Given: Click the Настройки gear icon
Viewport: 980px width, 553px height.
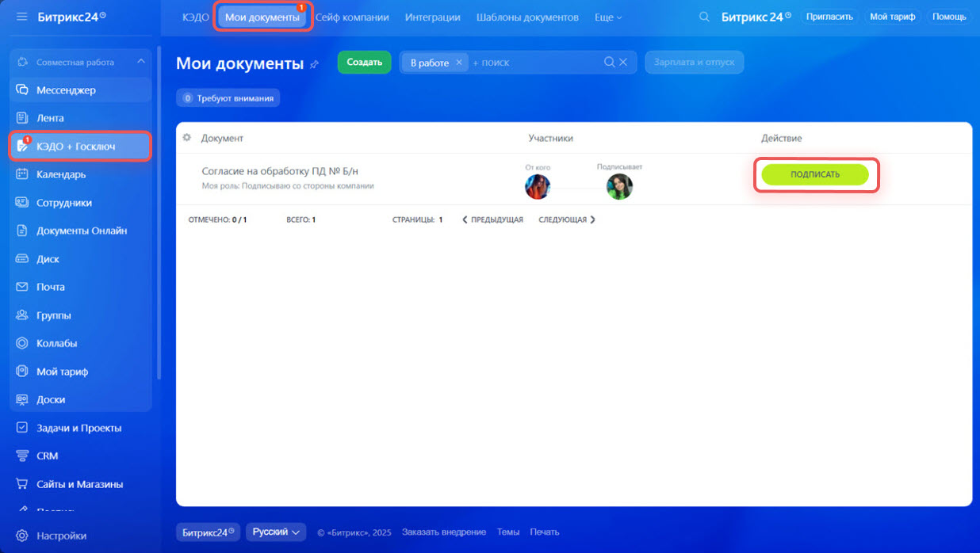Looking at the screenshot, I should [22, 536].
